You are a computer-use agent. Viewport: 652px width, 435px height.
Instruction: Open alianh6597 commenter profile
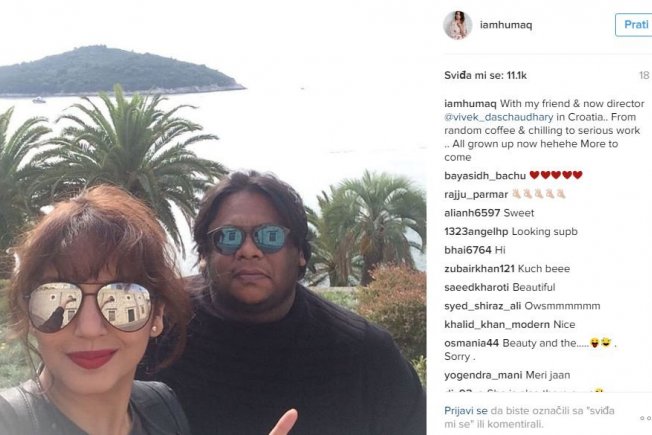472,213
